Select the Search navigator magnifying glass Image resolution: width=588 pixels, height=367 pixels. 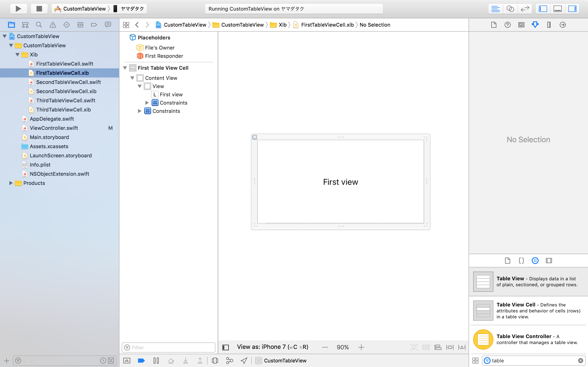coord(39,25)
